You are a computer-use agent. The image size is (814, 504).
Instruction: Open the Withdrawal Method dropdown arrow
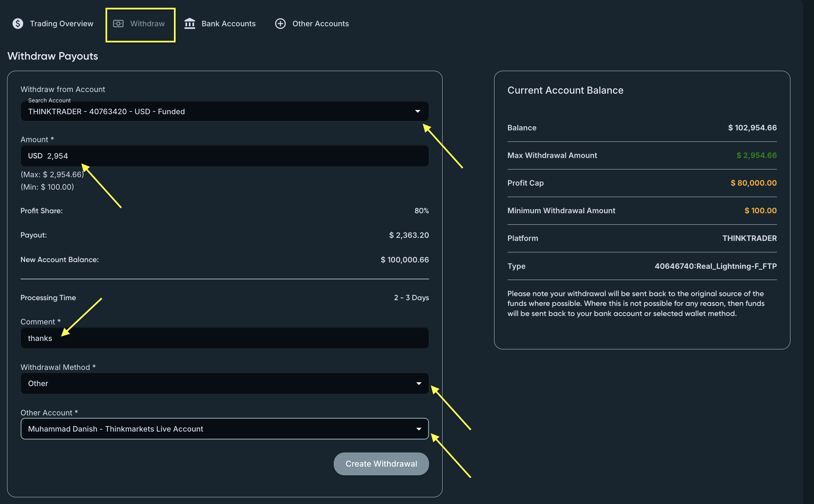(419, 384)
